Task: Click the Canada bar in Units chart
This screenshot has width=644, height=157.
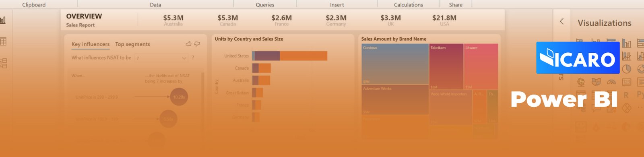Action: coord(262,68)
